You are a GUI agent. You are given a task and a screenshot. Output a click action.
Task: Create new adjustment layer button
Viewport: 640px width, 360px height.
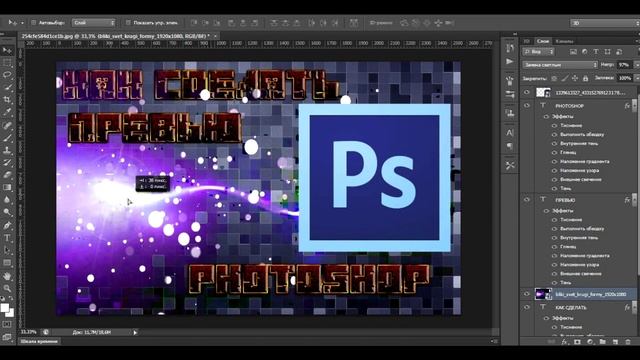coord(590,342)
